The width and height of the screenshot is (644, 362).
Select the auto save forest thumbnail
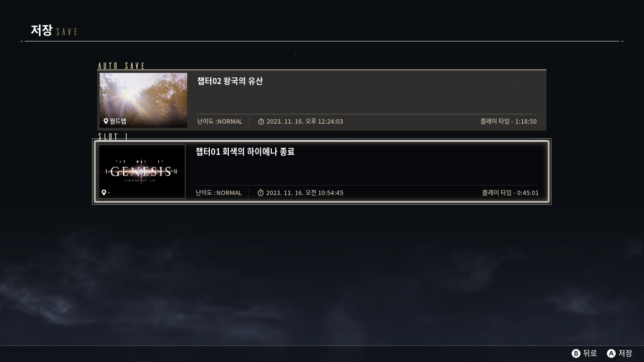143,100
